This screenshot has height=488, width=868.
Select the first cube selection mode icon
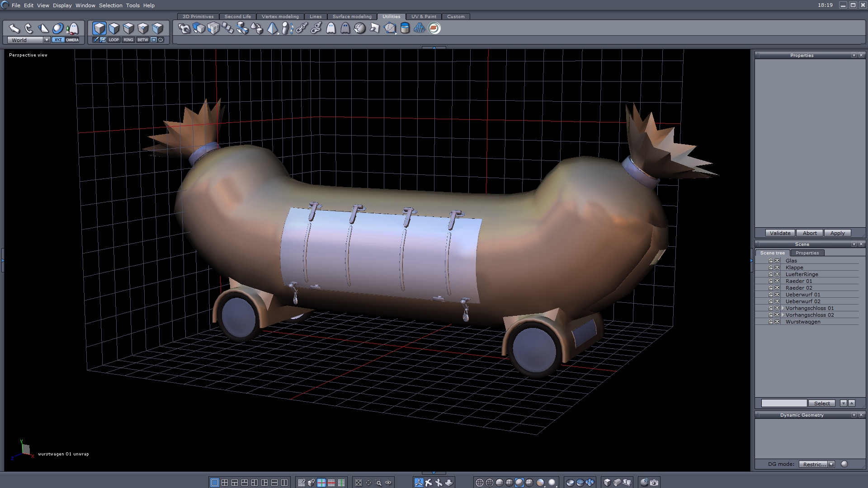[99, 28]
